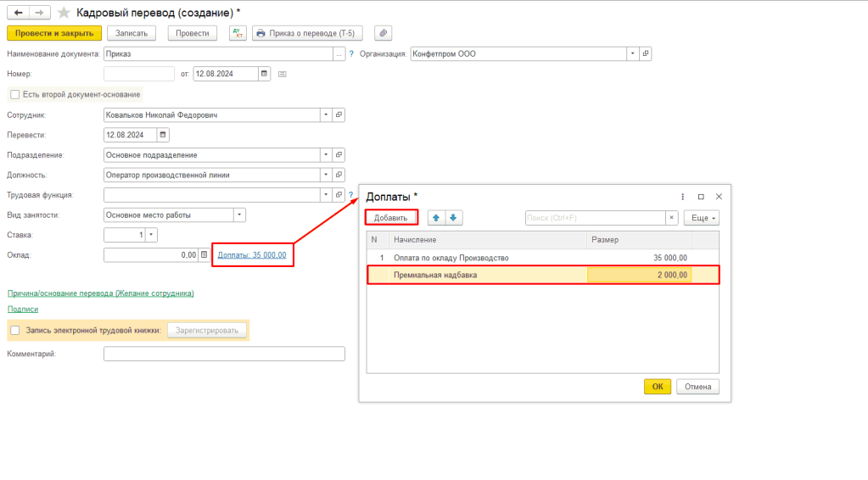
Task: Open calendar picker next to document date
Action: 264,74
